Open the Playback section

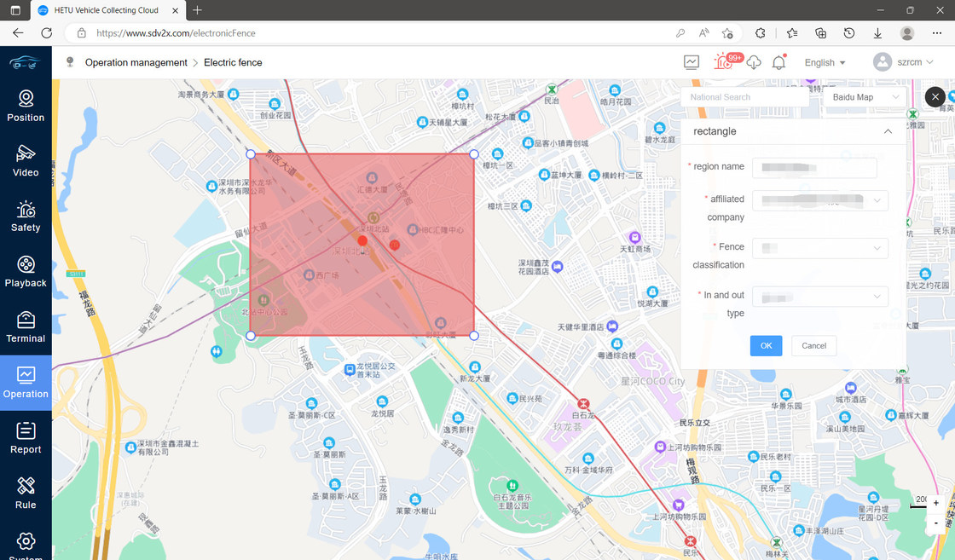(26, 272)
